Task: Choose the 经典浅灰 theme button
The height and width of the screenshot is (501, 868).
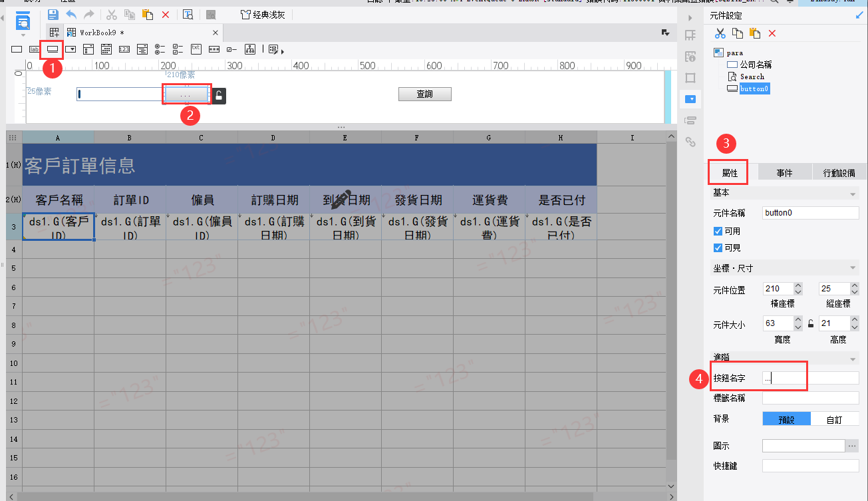Action: [x=262, y=14]
